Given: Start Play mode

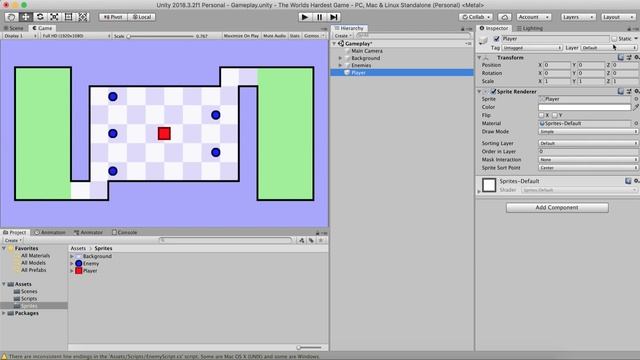Looking at the screenshot, I should point(304,17).
